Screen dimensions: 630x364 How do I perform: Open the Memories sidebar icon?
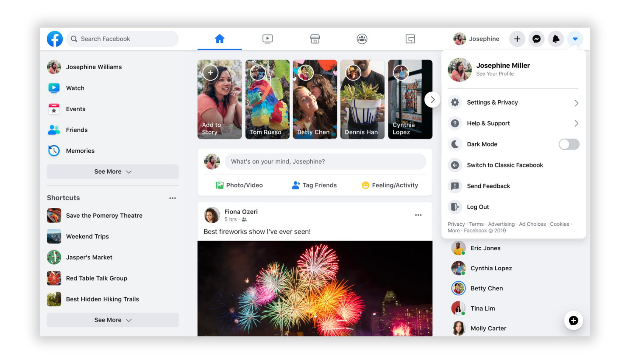pyautogui.click(x=54, y=150)
